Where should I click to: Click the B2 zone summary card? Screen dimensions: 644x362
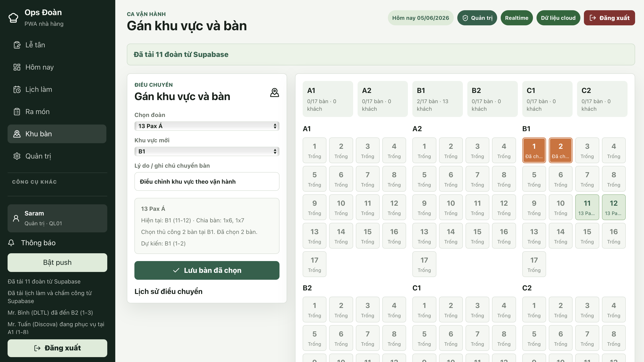tap(492, 99)
